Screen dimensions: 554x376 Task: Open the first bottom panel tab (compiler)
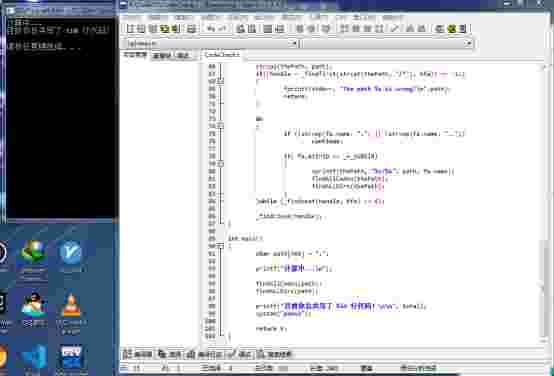tap(137, 354)
